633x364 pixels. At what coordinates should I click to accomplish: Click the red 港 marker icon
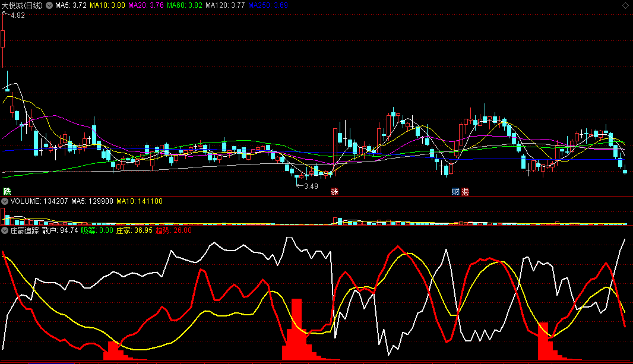pos(465,192)
